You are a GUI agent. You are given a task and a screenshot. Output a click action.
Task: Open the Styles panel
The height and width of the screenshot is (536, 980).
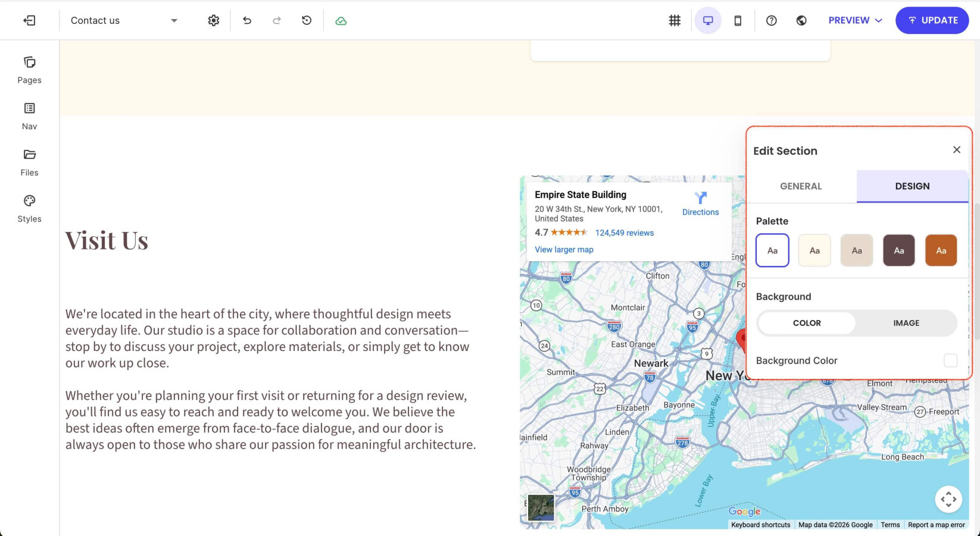click(x=29, y=209)
